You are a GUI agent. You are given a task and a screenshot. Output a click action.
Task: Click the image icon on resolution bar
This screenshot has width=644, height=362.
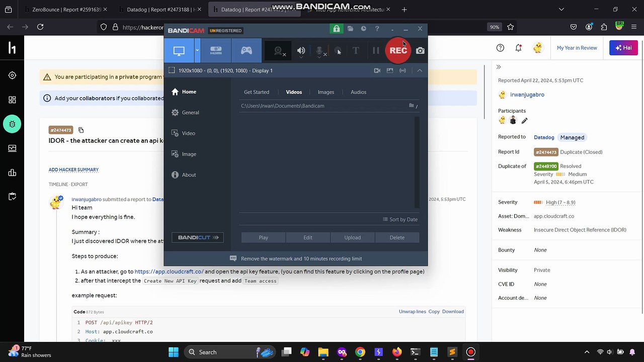pyautogui.click(x=390, y=70)
